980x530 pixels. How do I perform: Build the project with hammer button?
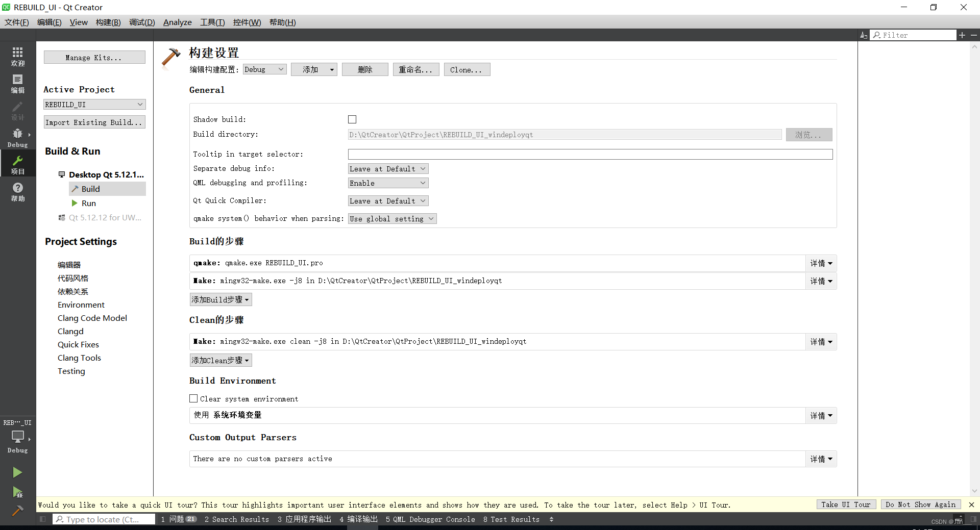tap(17, 511)
